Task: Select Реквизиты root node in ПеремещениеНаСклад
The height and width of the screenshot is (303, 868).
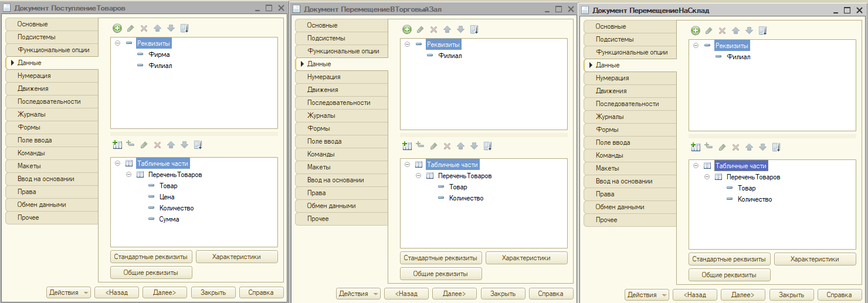Action: click(732, 46)
